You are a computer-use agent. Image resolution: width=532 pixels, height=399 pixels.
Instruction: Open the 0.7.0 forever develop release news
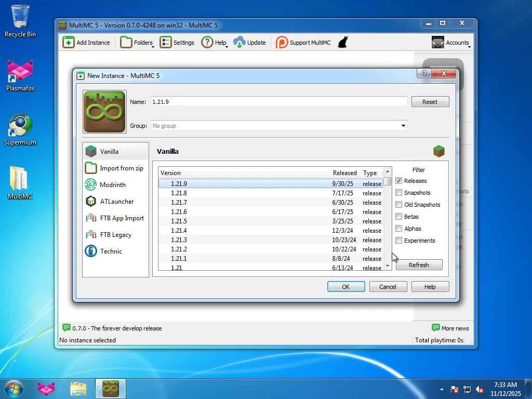[x=117, y=328]
